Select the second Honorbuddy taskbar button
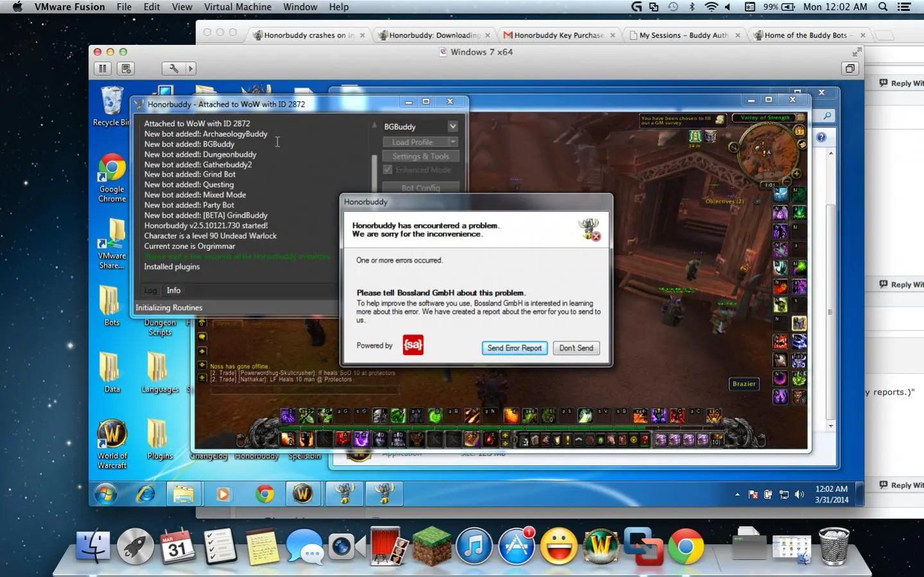The image size is (924, 577). tap(384, 494)
